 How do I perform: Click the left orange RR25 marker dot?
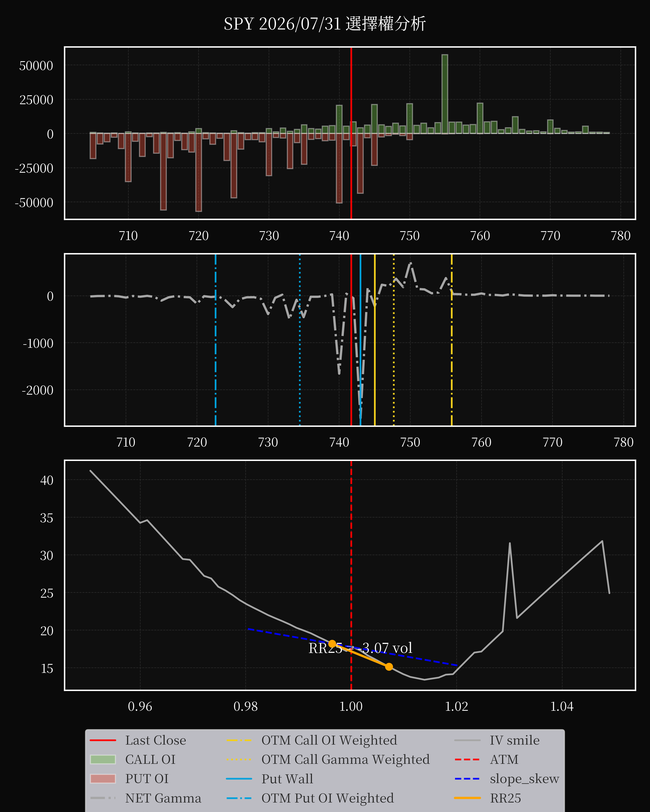[332, 644]
